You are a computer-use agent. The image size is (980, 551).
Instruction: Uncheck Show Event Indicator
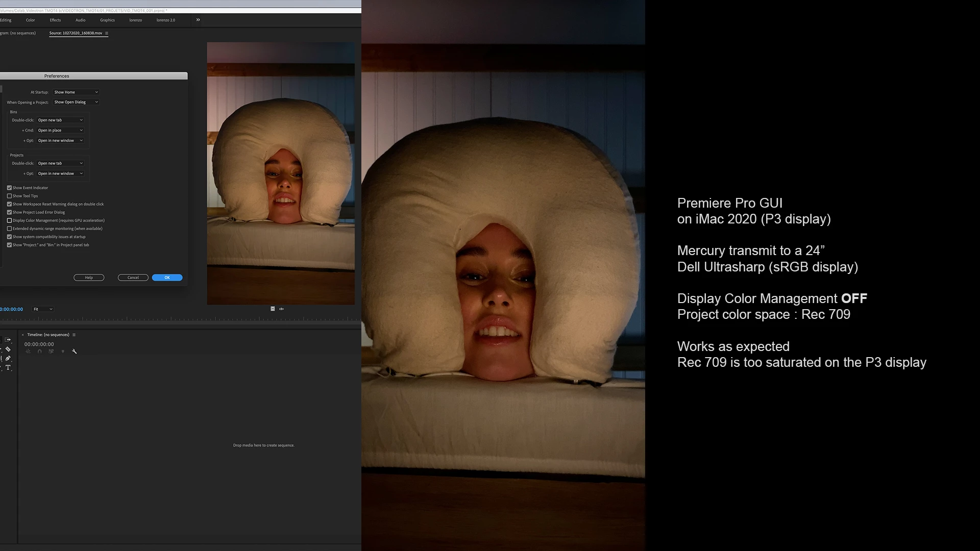(x=9, y=188)
